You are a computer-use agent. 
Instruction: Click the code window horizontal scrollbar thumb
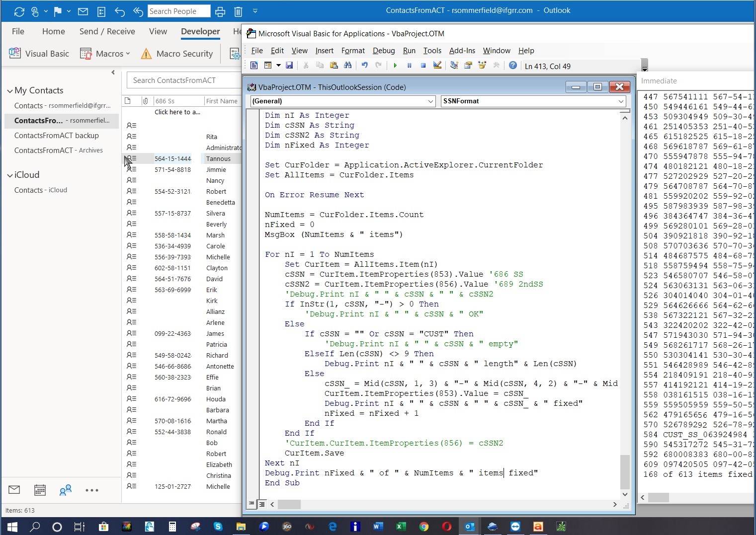click(289, 505)
